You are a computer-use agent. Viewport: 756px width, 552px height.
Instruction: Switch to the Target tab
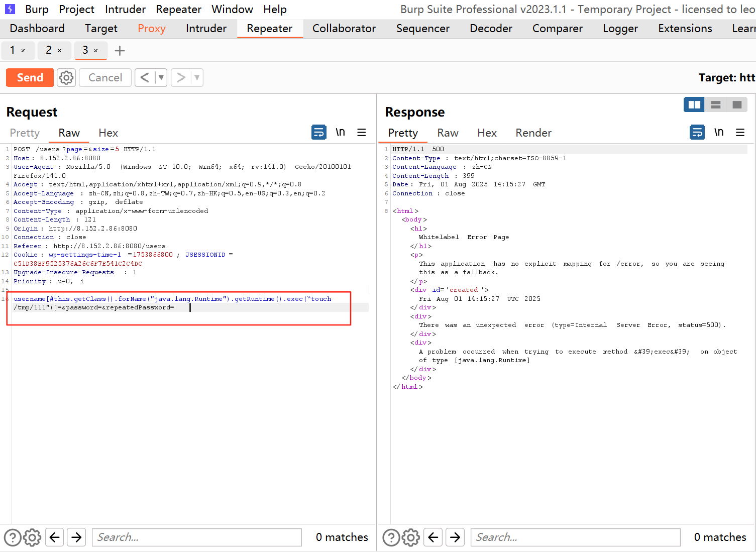point(101,28)
